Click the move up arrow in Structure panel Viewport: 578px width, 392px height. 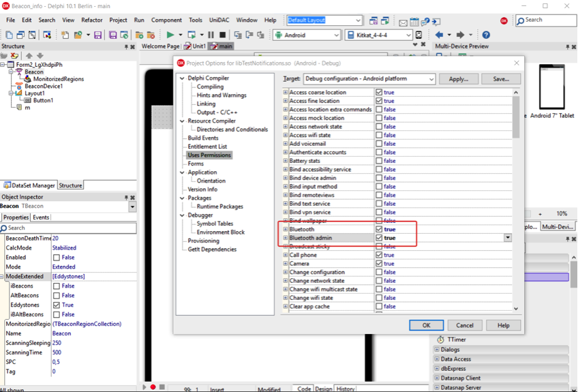(29, 56)
